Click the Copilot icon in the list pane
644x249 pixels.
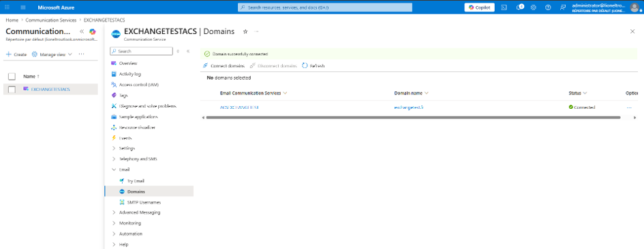pos(93,31)
